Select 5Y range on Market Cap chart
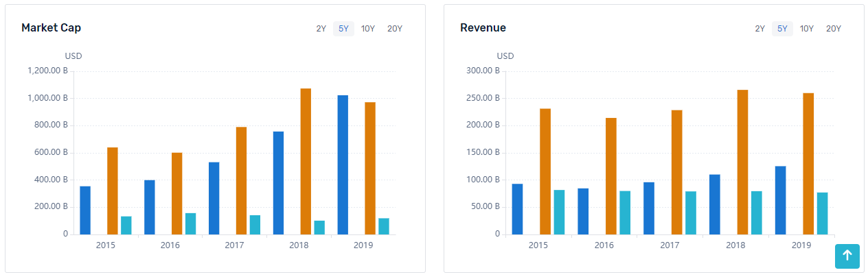Viewport: 868px width, 279px height. 343,29
